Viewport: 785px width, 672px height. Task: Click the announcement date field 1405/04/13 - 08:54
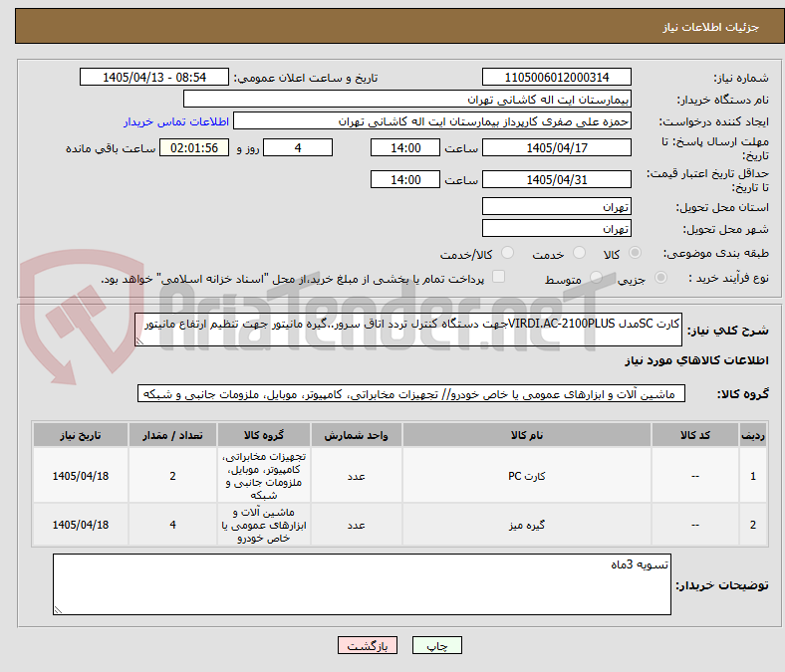154,77
